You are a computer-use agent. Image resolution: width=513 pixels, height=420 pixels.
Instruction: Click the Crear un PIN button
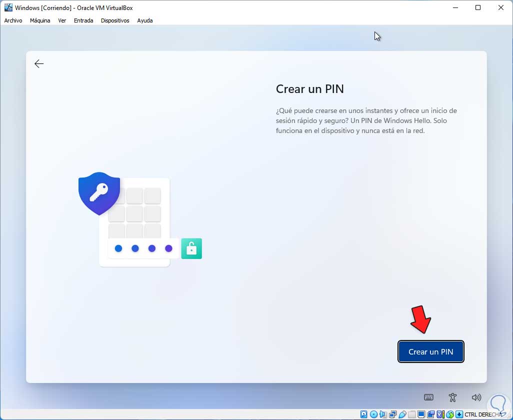click(430, 351)
